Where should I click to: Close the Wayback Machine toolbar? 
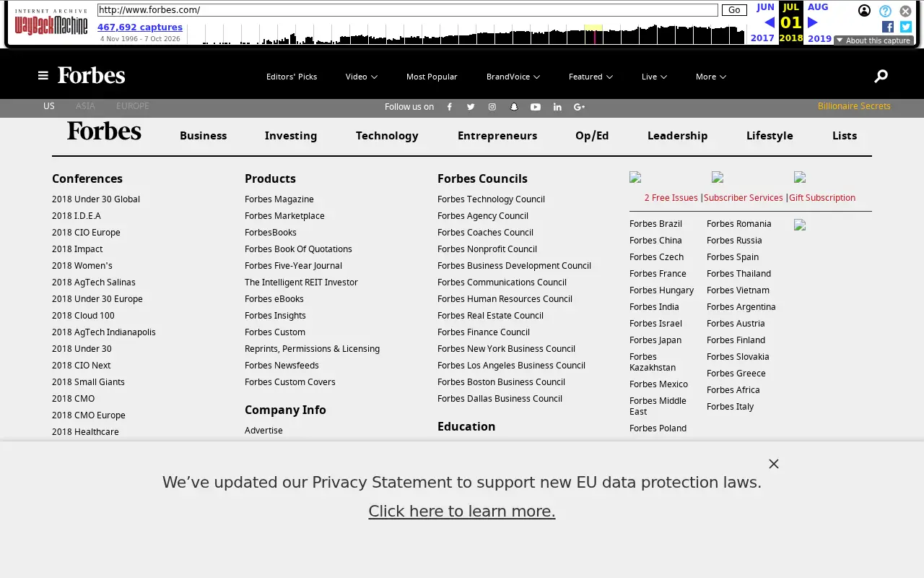[x=905, y=11]
